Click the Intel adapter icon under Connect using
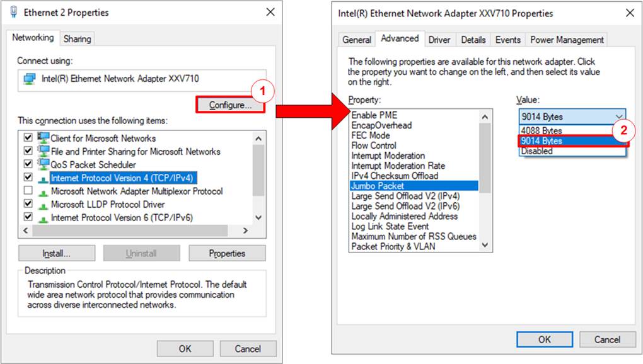Viewport: 643px width, 364px height. [x=30, y=79]
